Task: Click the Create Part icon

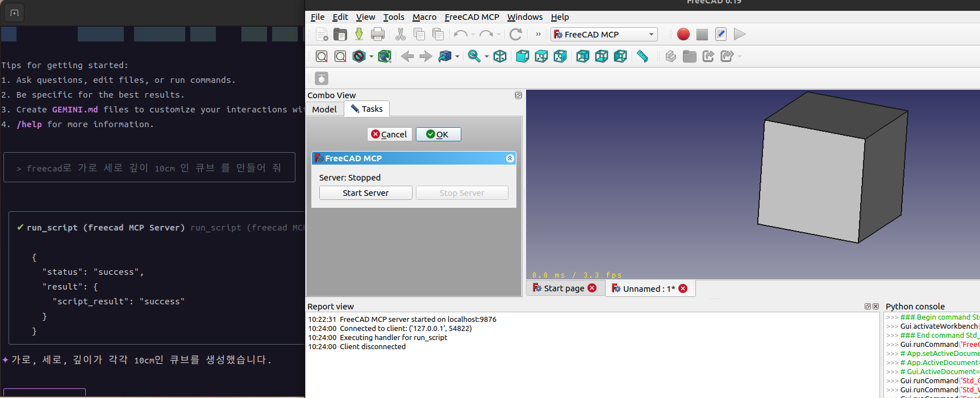Action: tap(671, 56)
